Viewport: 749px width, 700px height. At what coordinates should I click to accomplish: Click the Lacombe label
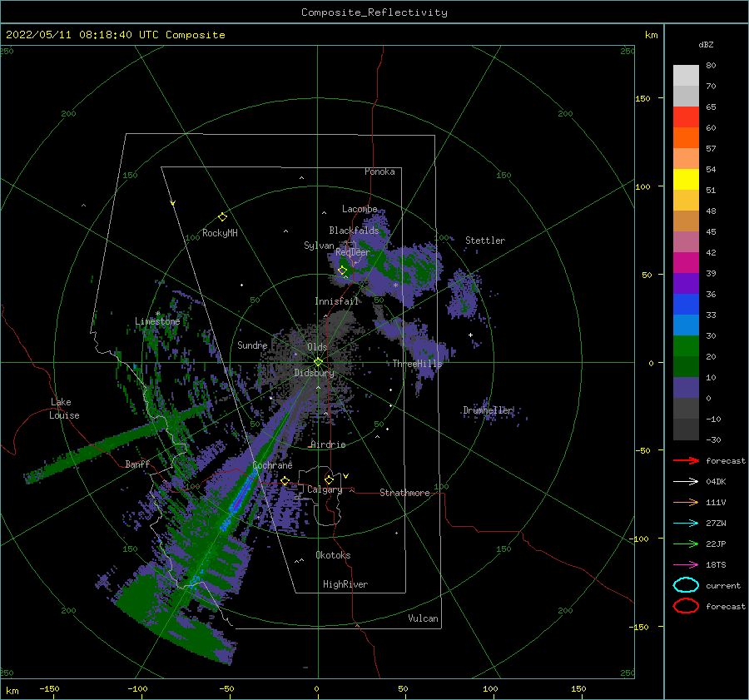[360, 209]
